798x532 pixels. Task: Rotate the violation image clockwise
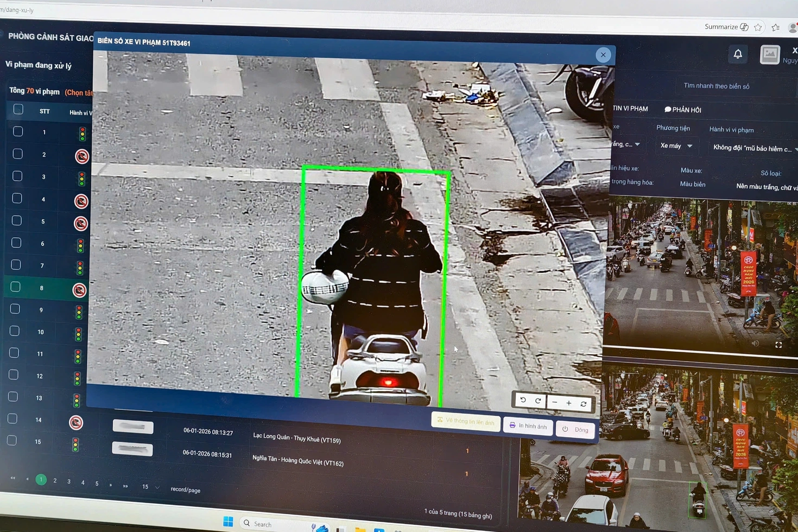pyautogui.click(x=538, y=401)
